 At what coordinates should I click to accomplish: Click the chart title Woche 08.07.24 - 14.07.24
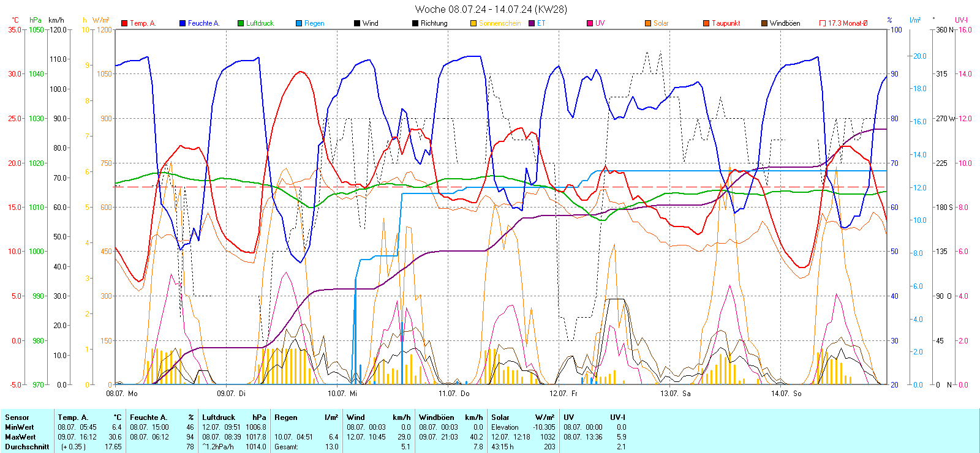point(491,9)
